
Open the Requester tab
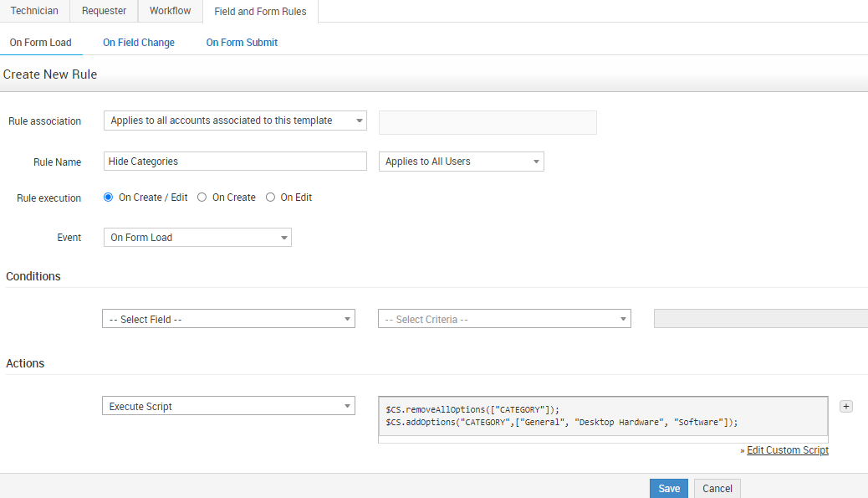[104, 11]
